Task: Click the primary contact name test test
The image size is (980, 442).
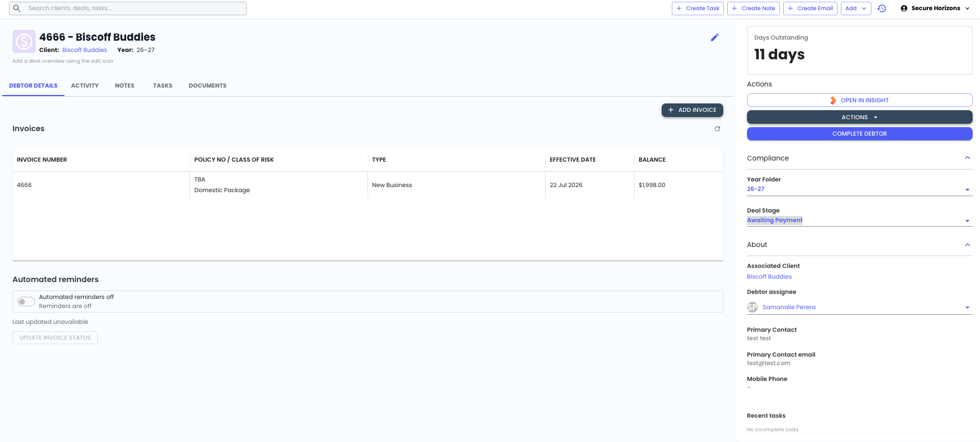Action: click(759, 339)
